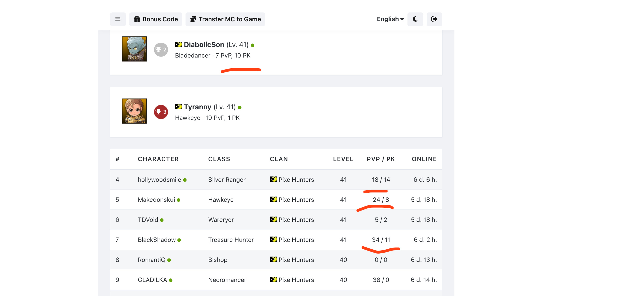This screenshot has width=644, height=296.
Task: Click the red trophy rank 3 badge
Action: [x=161, y=112]
